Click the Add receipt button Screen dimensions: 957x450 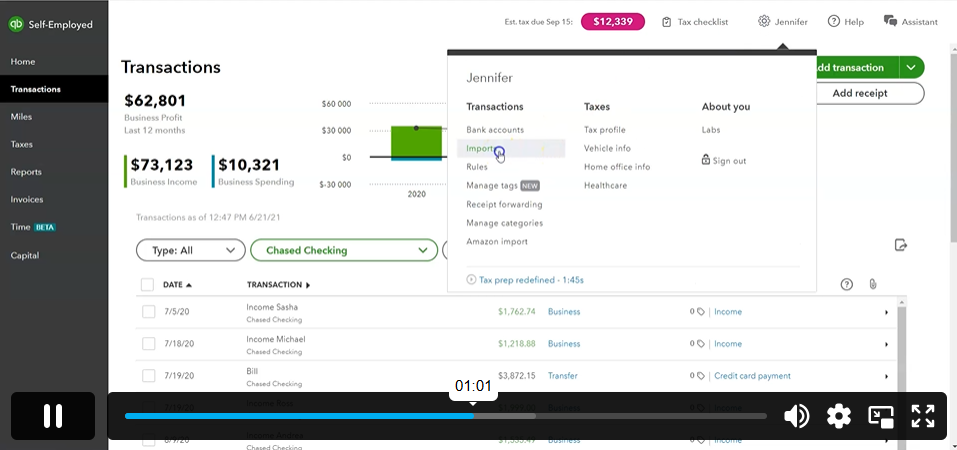point(864,93)
